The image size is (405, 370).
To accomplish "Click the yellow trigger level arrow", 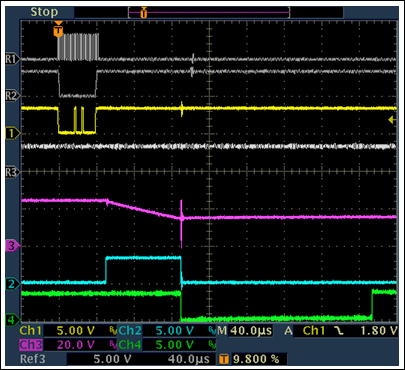I will (x=393, y=120).
